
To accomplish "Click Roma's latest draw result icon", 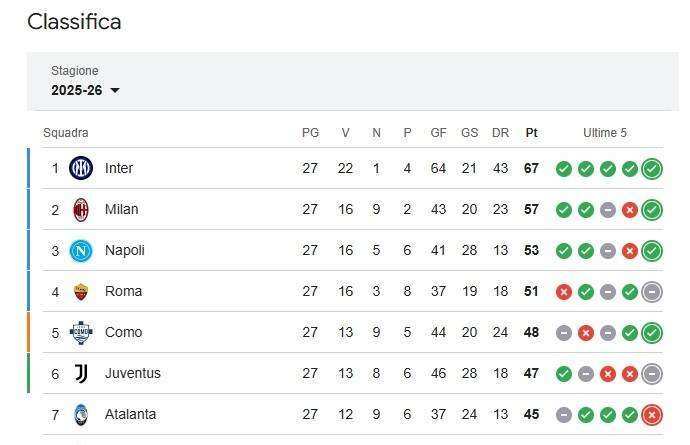I will tap(652, 291).
